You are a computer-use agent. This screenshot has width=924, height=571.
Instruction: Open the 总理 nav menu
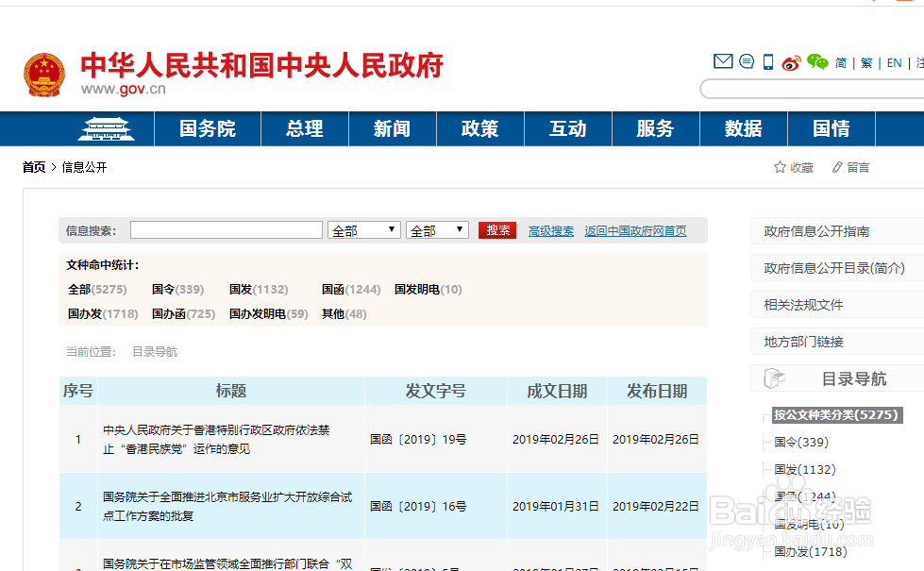point(305,128)
